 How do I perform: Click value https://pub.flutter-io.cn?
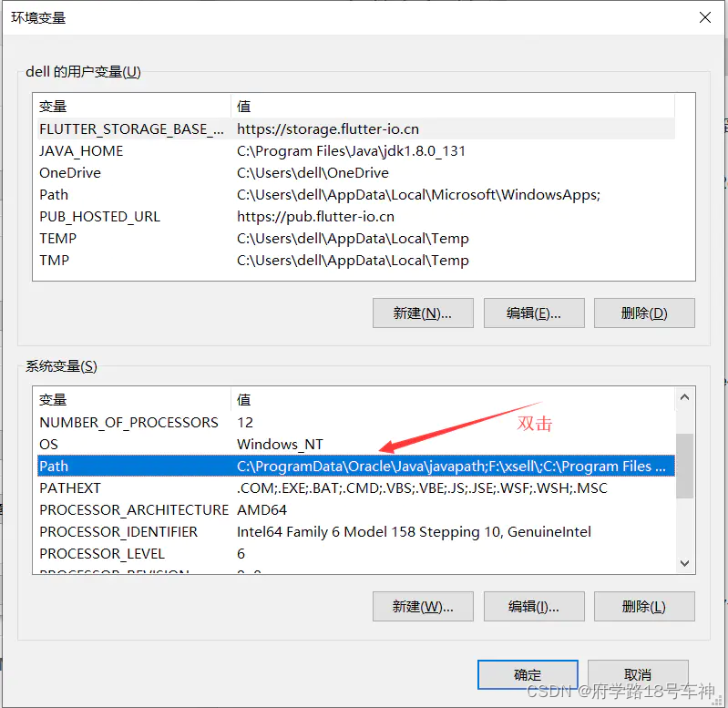(x=316, y=216)
